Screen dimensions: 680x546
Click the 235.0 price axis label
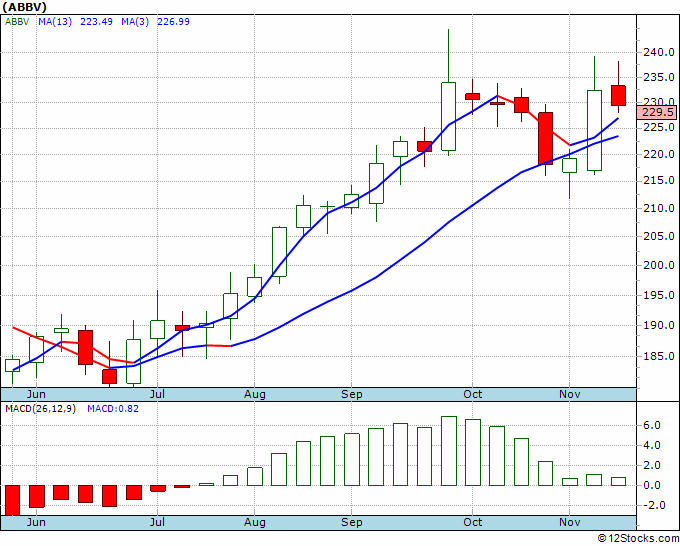[x=658, y=78]
